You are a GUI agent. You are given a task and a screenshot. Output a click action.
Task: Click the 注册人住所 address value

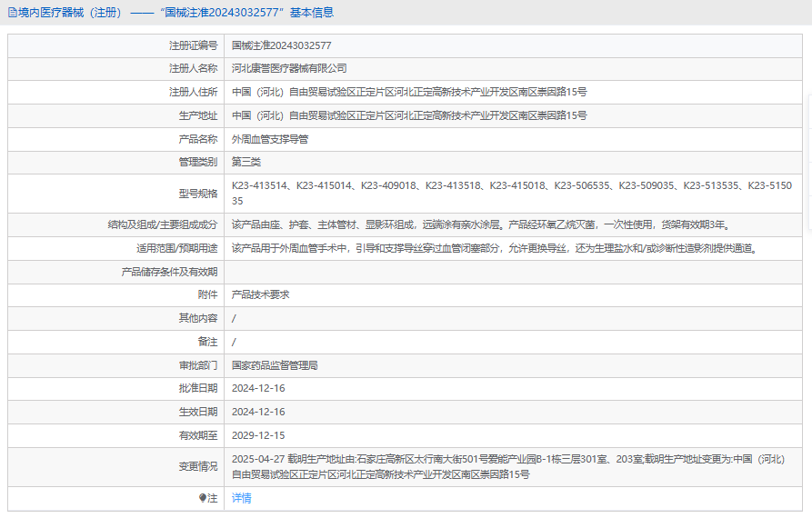(x=409, y=92)
